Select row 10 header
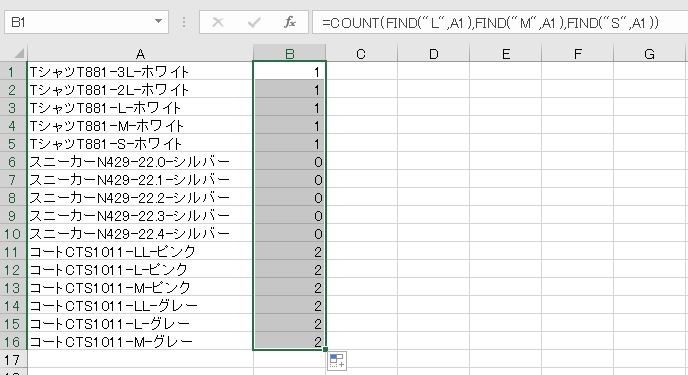The image size is (688, 375). (13, 233)
